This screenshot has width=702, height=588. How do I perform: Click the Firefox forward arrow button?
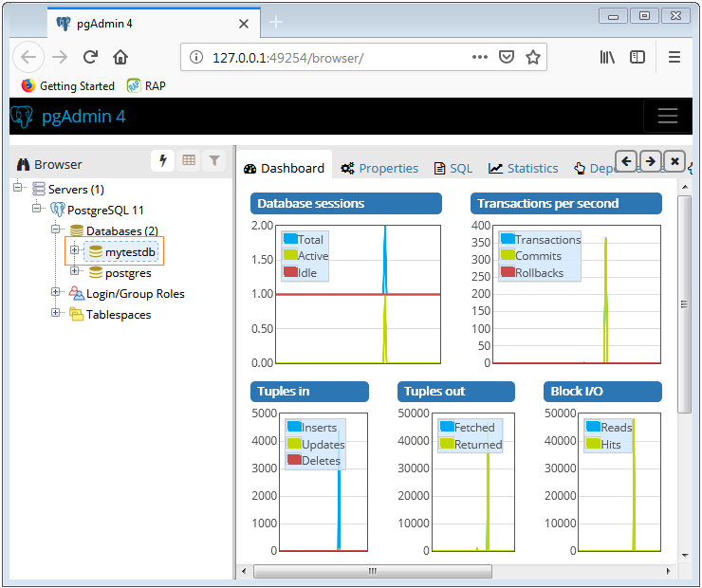(x=60, y=57)
